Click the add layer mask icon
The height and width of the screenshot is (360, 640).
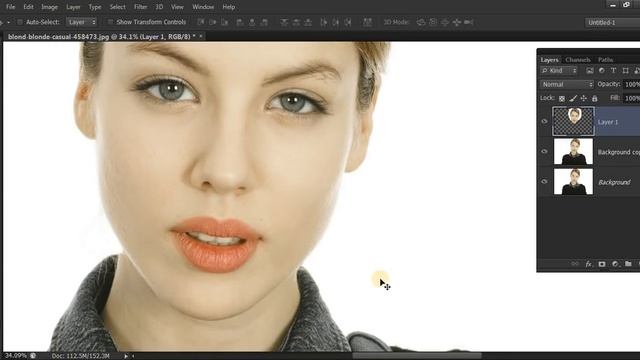(x=602, y=264)
